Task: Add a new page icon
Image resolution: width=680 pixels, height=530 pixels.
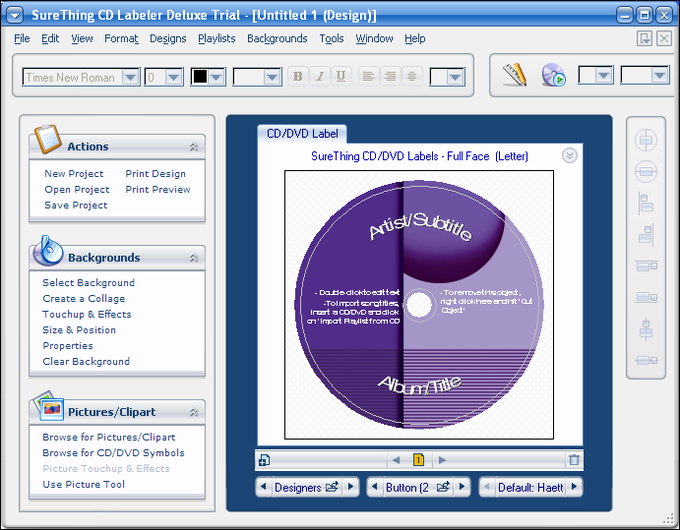Action: pos(264,460)
